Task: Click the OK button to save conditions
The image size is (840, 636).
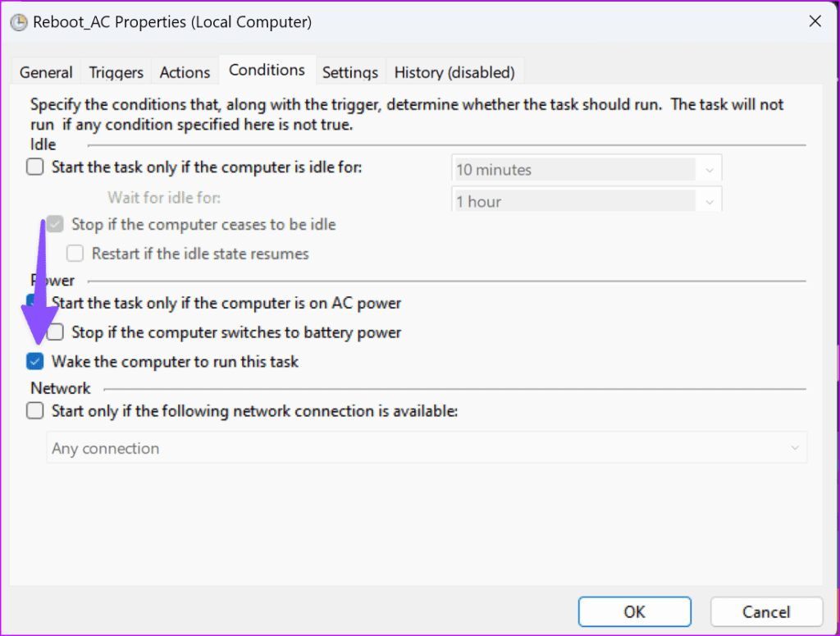Action: pyautogui.click(x=634, y=611)
